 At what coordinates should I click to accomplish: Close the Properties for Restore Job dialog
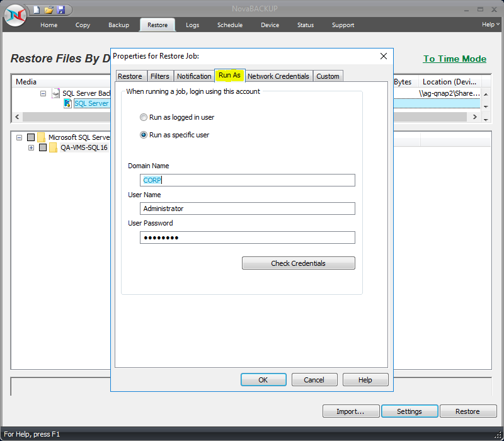[x=384, y=56]
